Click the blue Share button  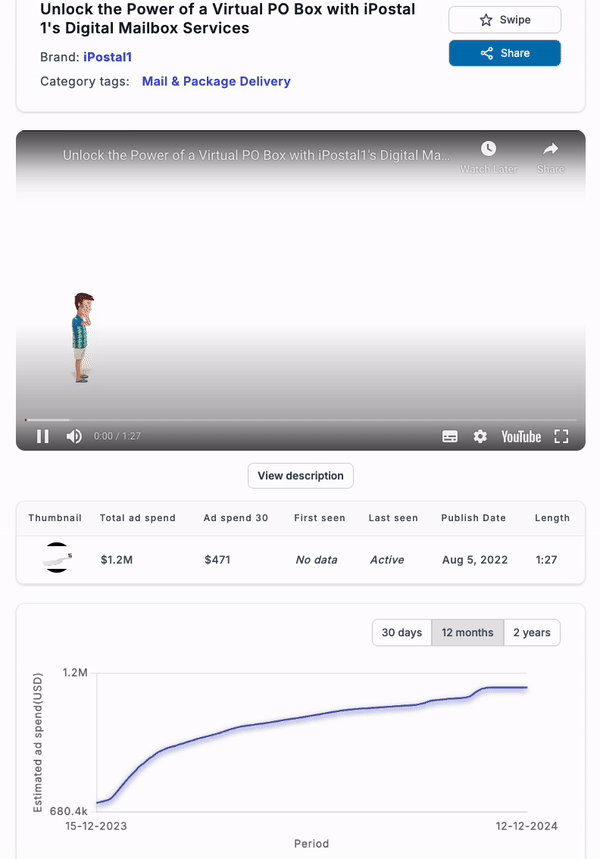(x=505, y=53)
